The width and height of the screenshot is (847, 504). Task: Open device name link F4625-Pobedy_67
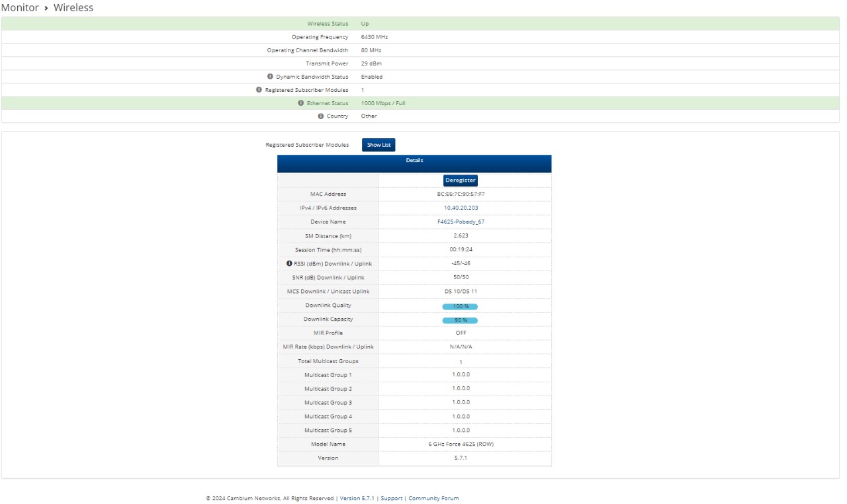pyautogui.click(x=461, y=222)
